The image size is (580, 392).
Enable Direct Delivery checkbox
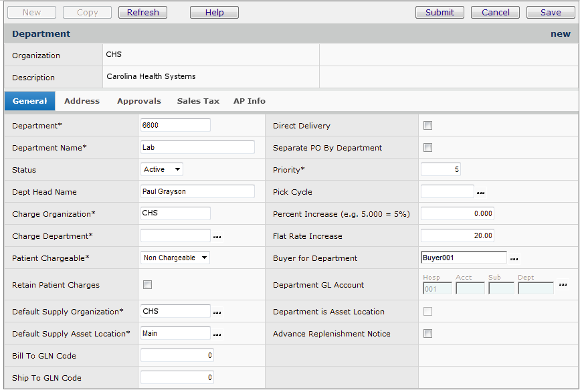click(x=428, y=126)
